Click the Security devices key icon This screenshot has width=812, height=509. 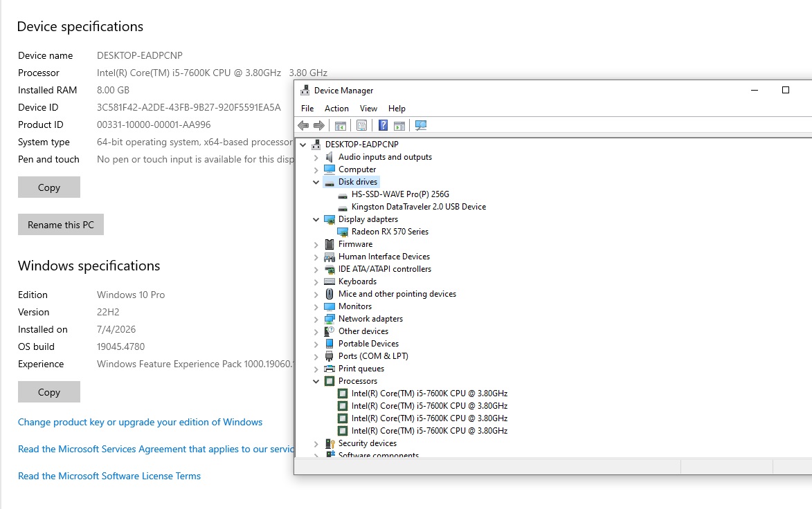coord(330,443)
